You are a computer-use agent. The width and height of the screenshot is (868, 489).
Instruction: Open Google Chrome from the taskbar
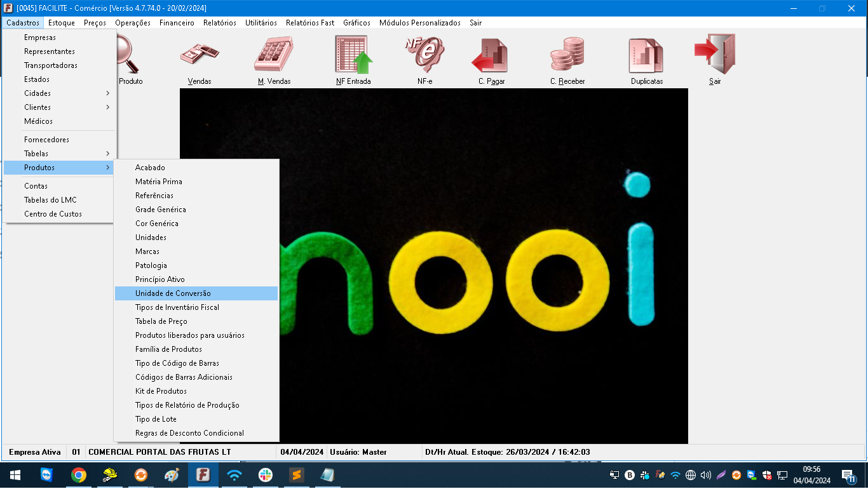(78, 475)
